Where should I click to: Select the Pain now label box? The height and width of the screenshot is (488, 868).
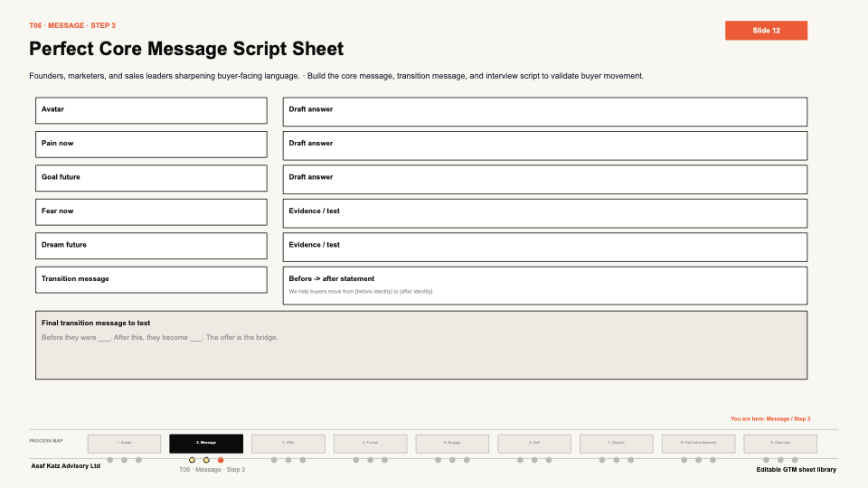(x=151, y=145)
